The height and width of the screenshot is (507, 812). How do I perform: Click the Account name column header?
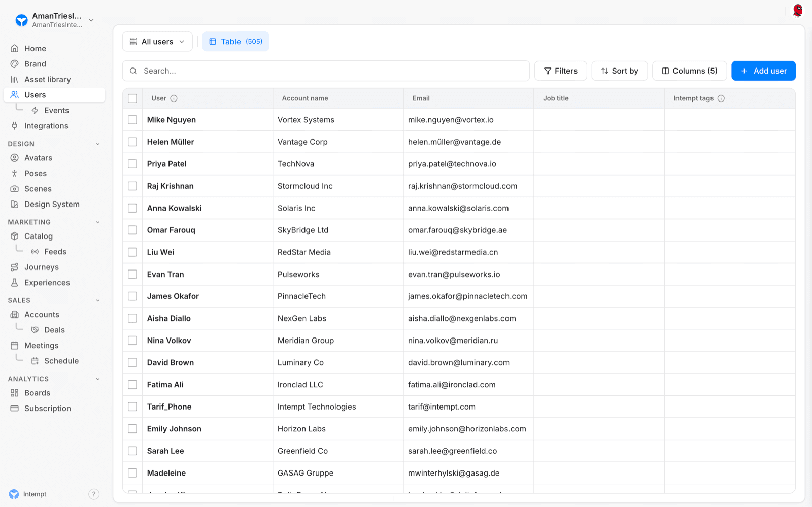coord(305,98)
